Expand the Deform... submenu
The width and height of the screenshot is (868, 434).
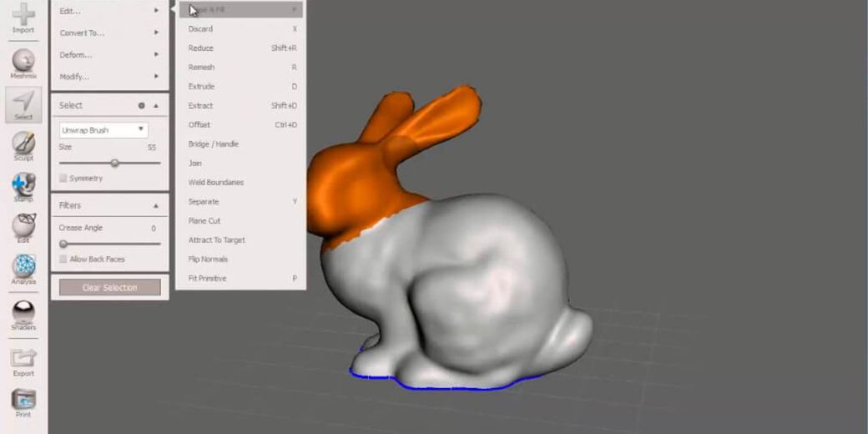pos(109,55)
